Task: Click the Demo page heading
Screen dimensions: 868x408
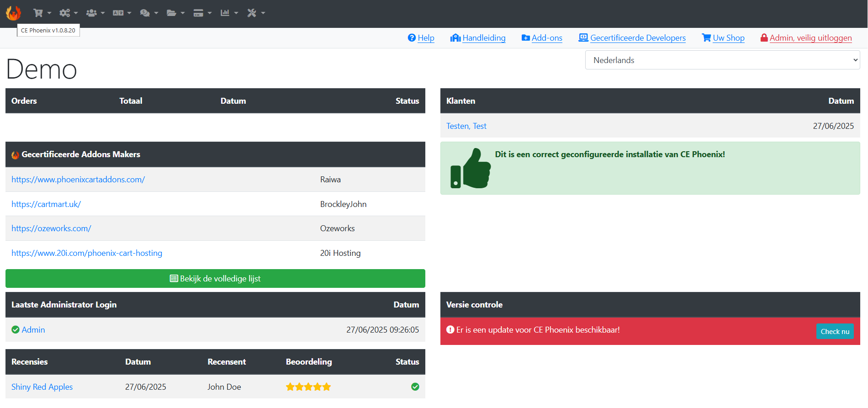Action: click(42, 69)
